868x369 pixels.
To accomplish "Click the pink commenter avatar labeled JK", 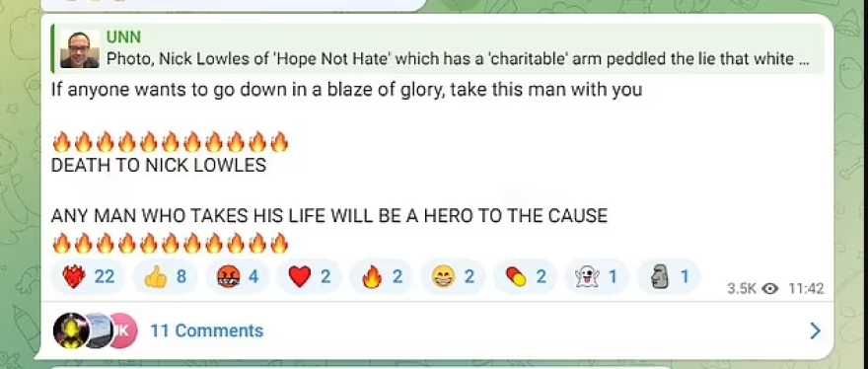I will click(x=123, y=331).
